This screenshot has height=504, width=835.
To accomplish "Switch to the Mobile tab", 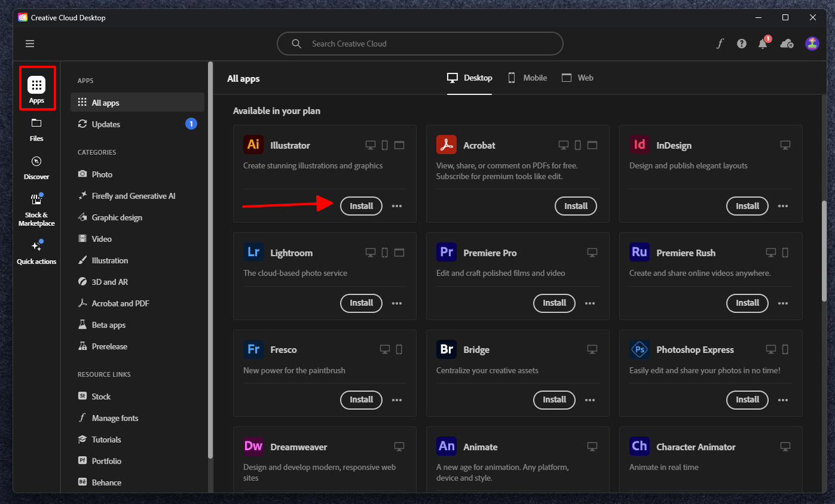I will (x=527, y=78).
